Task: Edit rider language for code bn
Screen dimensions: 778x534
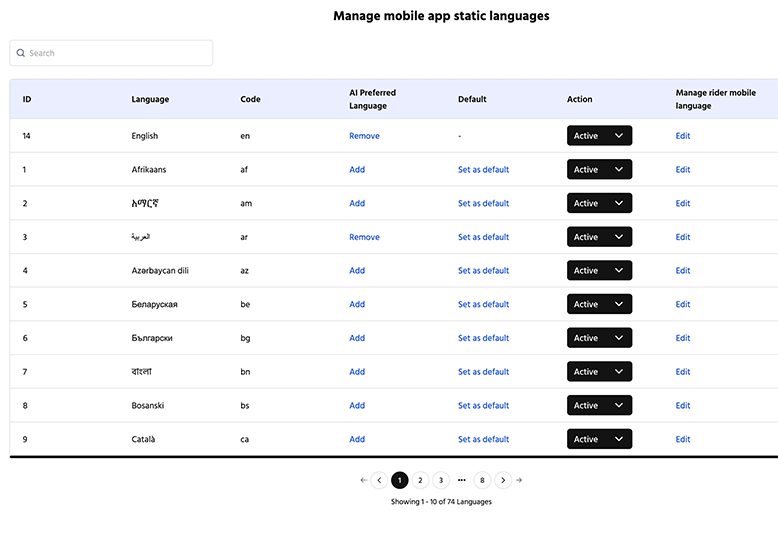Action: point(683,372)
